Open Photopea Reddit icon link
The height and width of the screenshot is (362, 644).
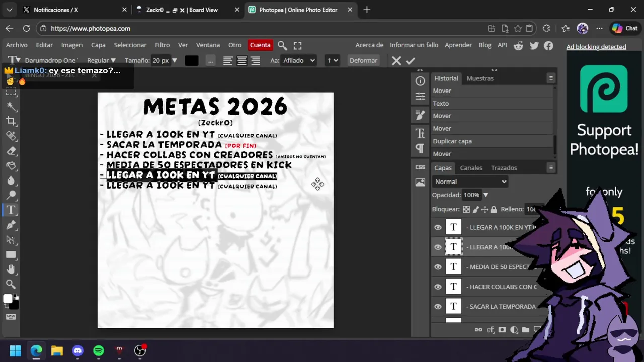[518, 45]
